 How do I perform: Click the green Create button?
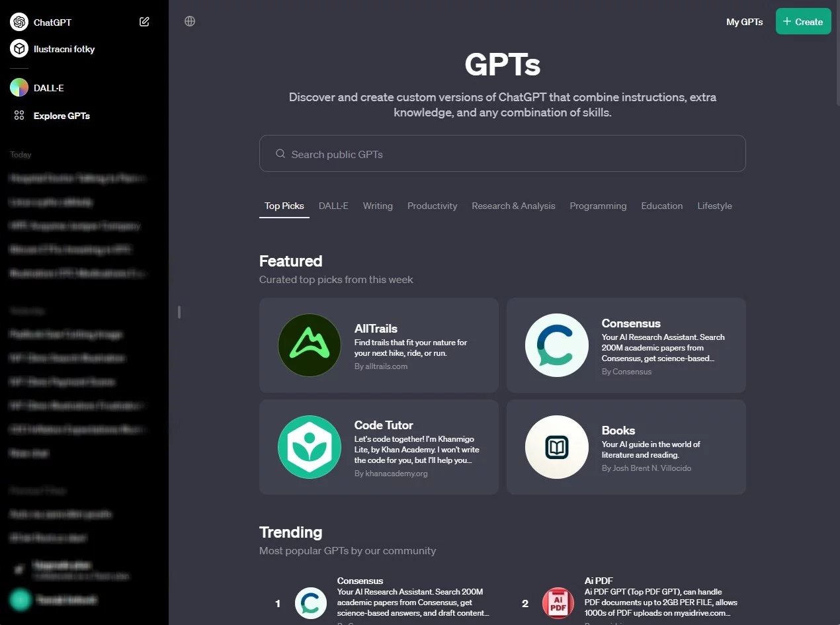tap(803, 21)
